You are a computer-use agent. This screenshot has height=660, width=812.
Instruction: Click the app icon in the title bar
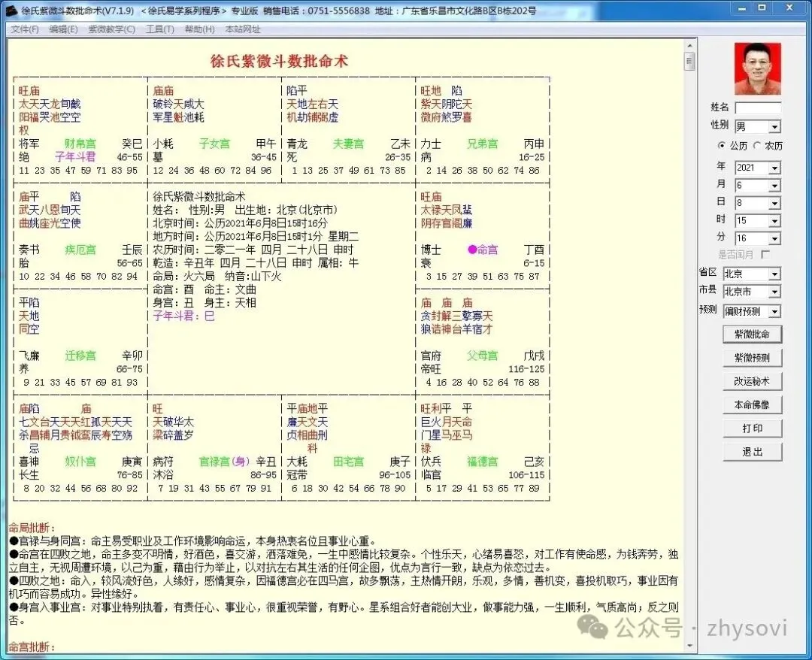coord(11,10)
